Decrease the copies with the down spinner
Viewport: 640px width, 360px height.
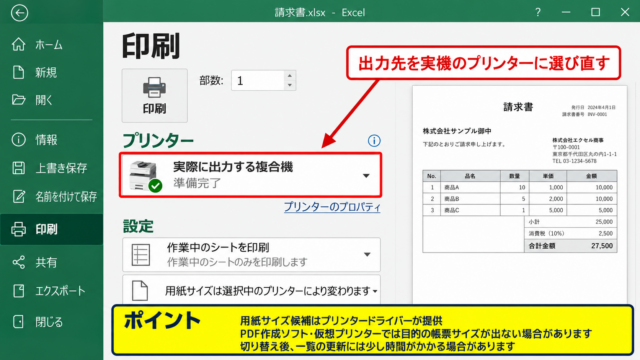tap(290, 85)
